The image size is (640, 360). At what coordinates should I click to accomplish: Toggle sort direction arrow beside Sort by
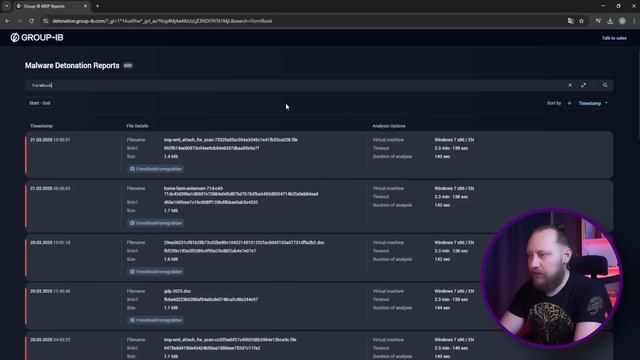569,103
